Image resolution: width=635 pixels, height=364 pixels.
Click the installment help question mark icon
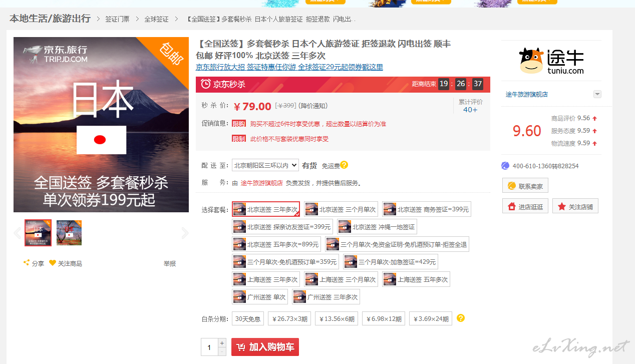click(x=461, y=318)
